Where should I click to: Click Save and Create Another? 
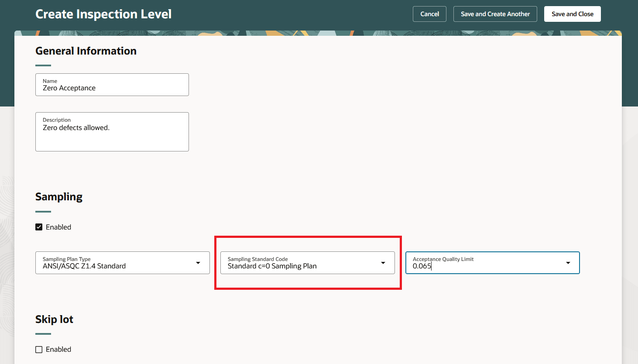coord(495,14)
